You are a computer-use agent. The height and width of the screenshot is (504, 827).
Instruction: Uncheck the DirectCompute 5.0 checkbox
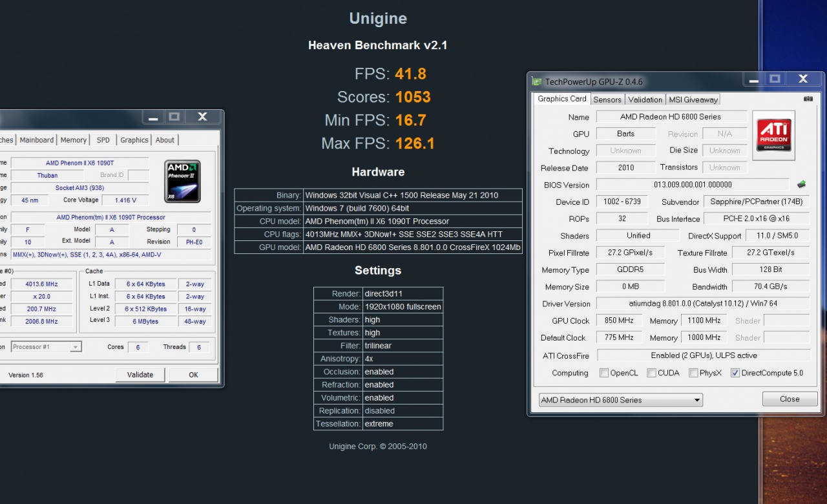(x=735, y=373)
